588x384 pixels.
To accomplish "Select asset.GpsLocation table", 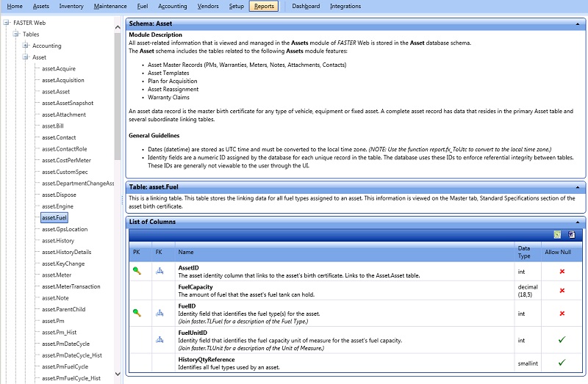I will click(65, 229).
